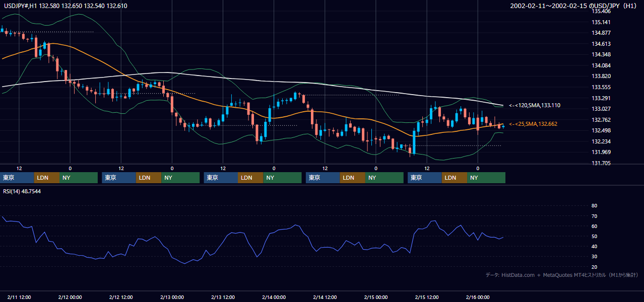Click the RSI scale value 80
This screenshot has width=644, height=302.
(594, 206)
